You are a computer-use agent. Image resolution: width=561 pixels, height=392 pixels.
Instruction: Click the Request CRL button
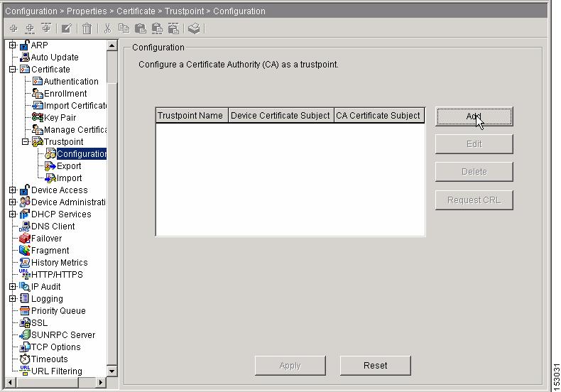point(474,200)
